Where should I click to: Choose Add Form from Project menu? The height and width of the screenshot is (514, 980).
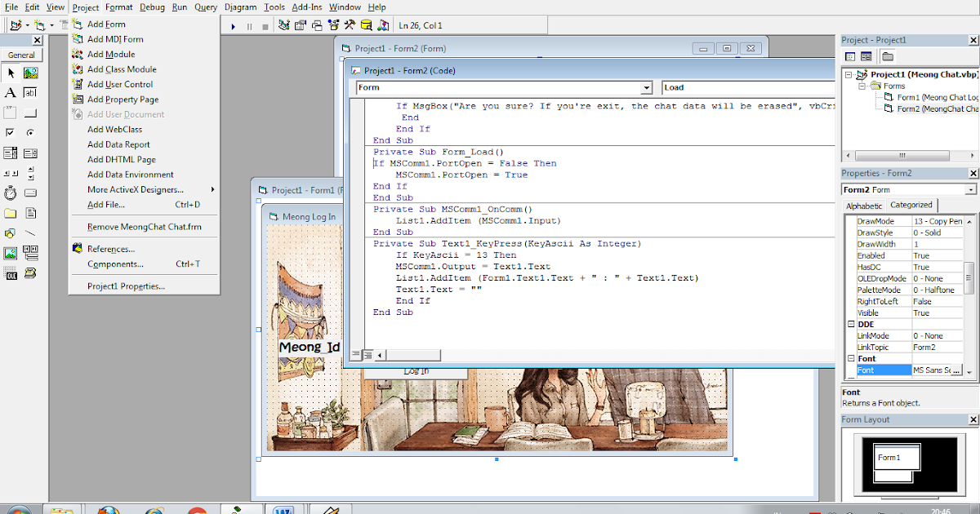tap(144, 24)
